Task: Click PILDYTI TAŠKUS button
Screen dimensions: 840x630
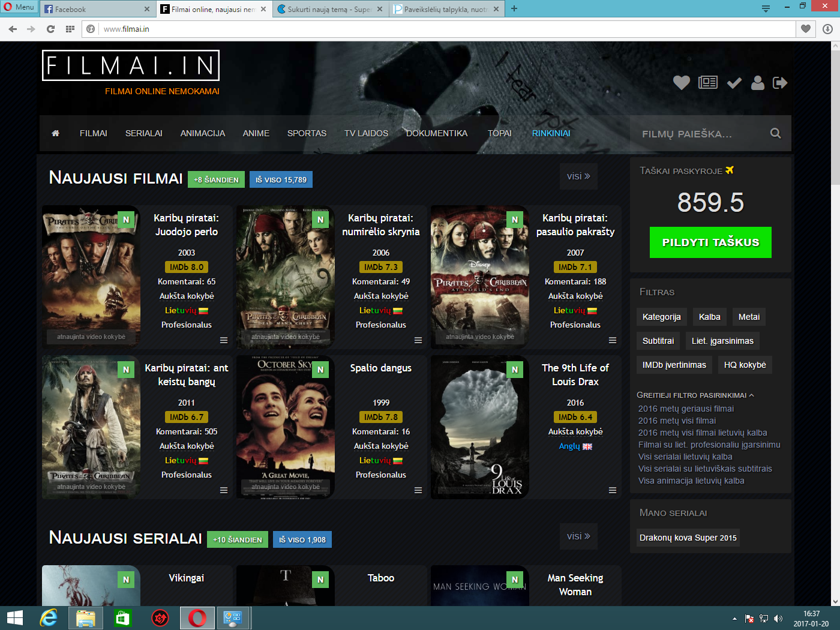Action: click(710, 242)
